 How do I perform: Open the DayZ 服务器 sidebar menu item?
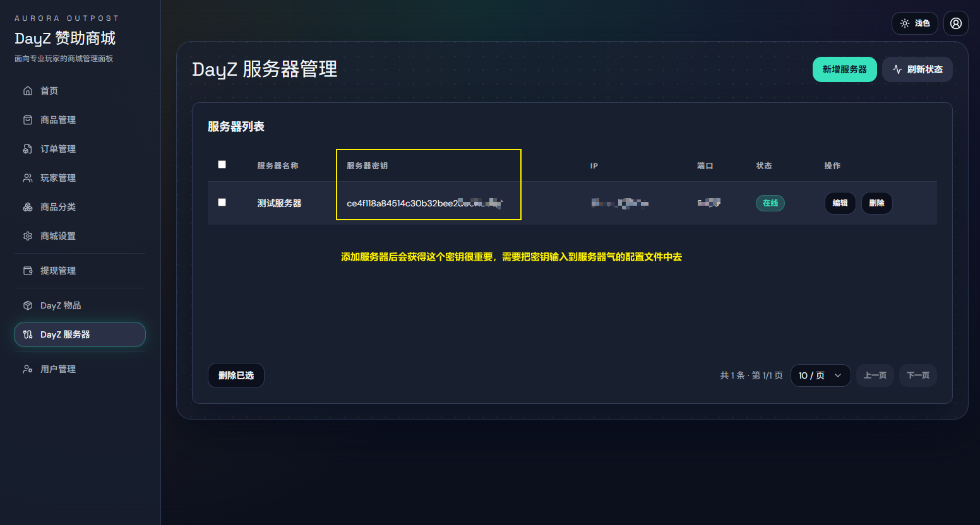pos(80,334)
